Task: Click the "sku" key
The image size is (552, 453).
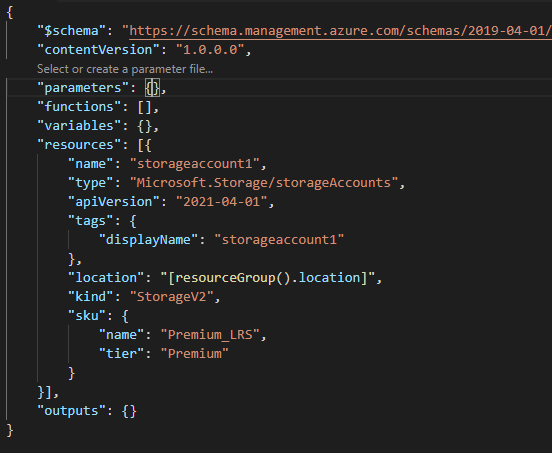Action: pyautogui.click(x=87, y=316)
